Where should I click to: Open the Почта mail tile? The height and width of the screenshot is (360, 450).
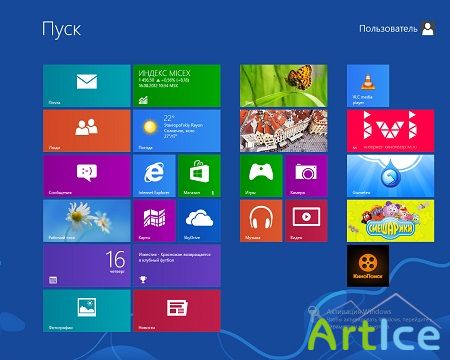(87, 86)
